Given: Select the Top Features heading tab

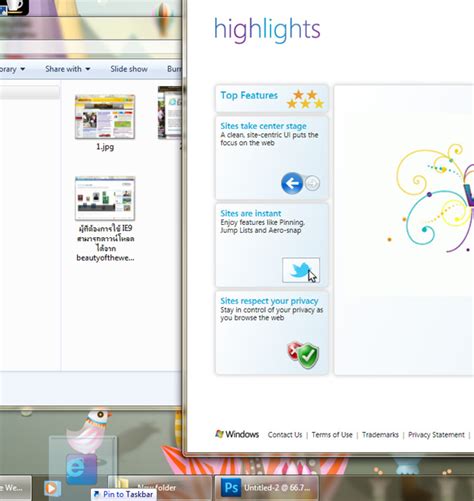Looking at the screenshot, I should 272,98.
